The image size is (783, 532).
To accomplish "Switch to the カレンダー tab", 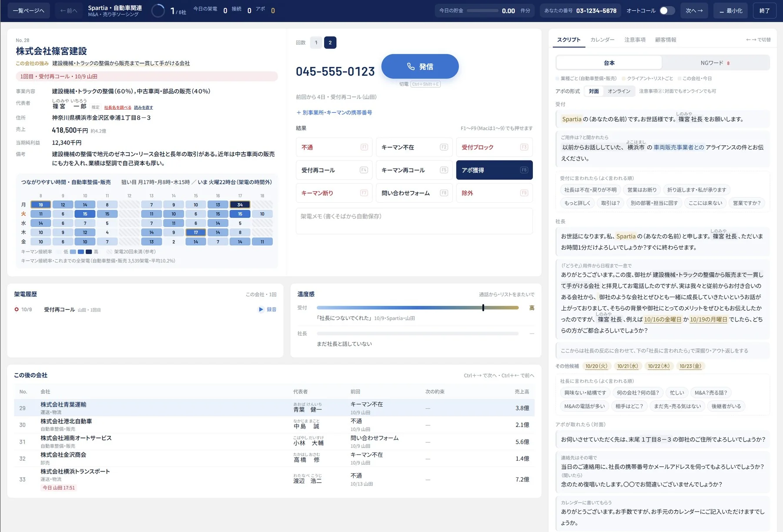I will point(602,40).
